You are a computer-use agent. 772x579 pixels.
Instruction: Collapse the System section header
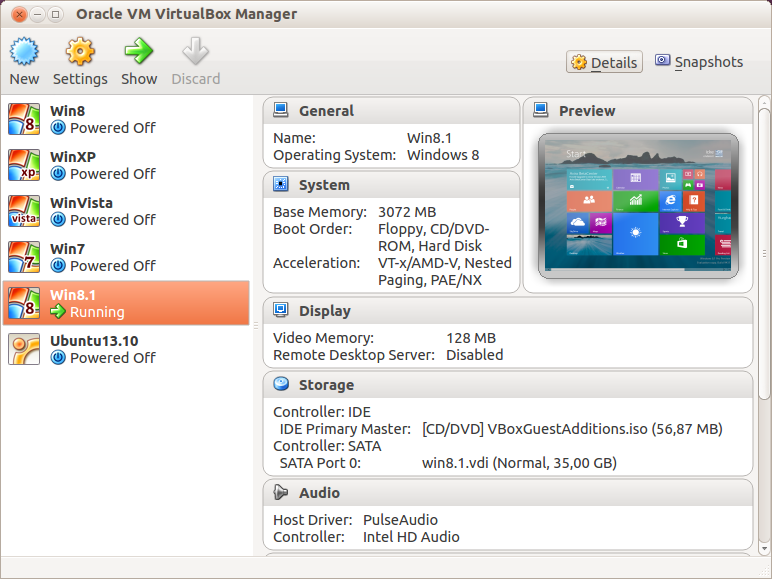point(324,185)
